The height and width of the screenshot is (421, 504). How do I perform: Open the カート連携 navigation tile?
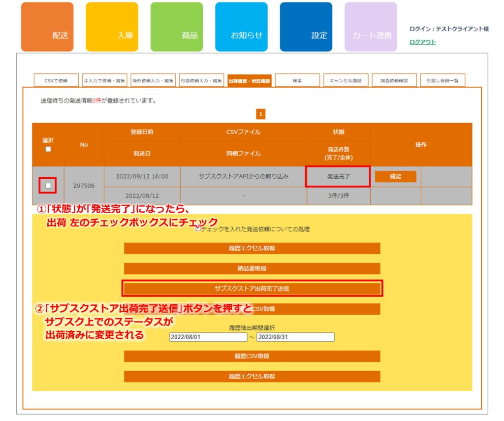click(371, 27)
